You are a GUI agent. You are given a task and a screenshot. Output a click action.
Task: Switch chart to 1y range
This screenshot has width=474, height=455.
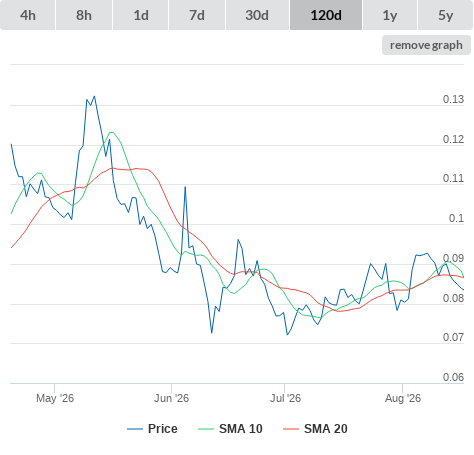pos(390,15)
